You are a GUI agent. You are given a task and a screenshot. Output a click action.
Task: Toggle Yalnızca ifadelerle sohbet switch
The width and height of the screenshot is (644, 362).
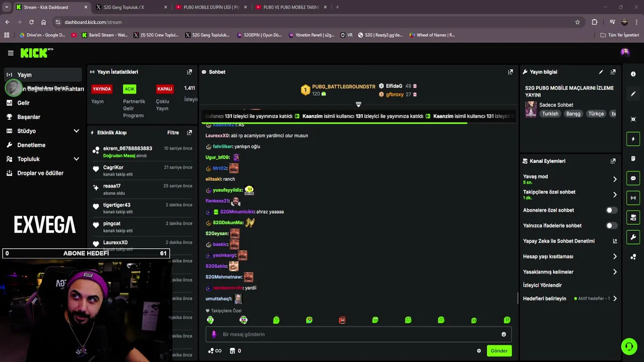click(x=611, y=226)
